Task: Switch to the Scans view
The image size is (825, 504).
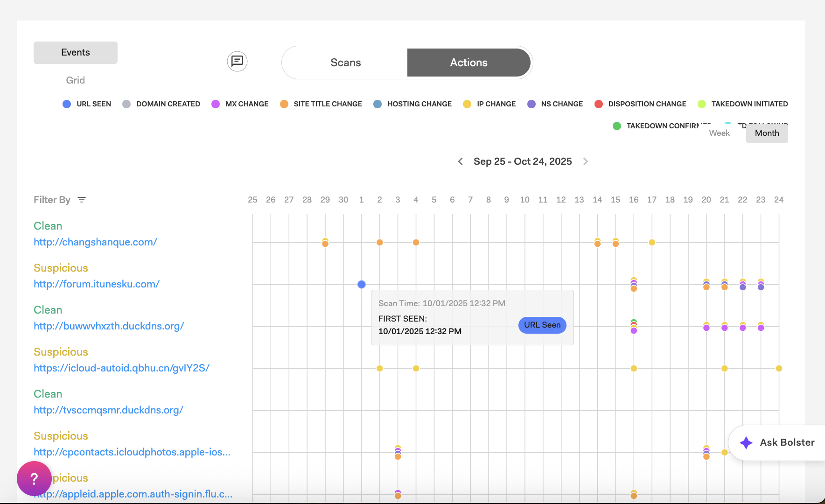Action: 345,63
